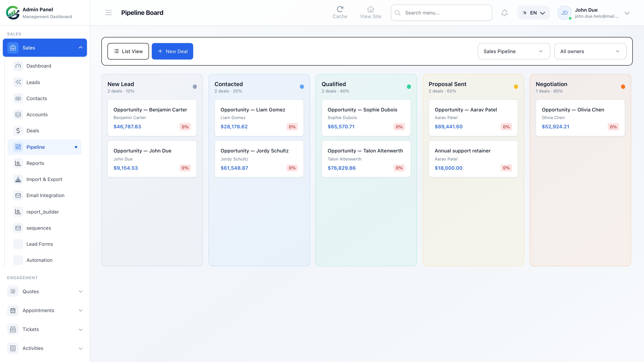Create a New Deal
The width and height of the screenshot is (644, 362).
click(172, 51)
